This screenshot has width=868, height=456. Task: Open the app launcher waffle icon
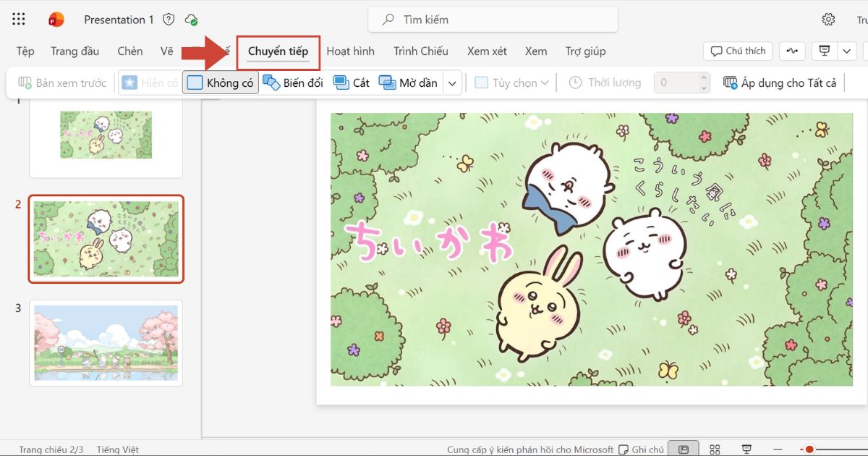click(x=19, y=20)
